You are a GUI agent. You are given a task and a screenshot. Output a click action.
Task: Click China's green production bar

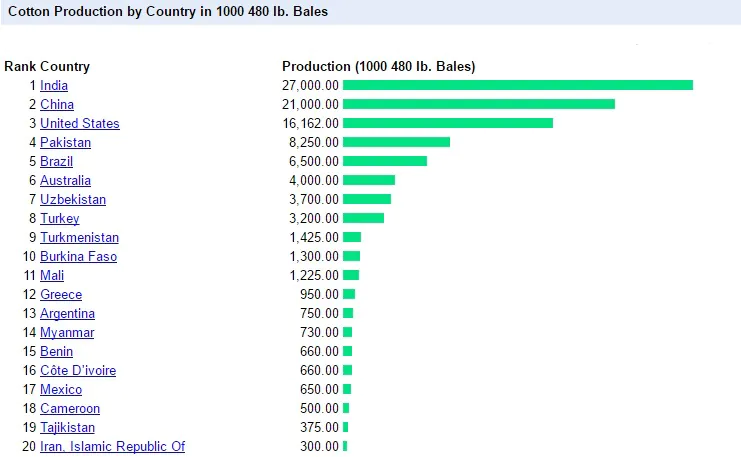[x=479, y=104]
